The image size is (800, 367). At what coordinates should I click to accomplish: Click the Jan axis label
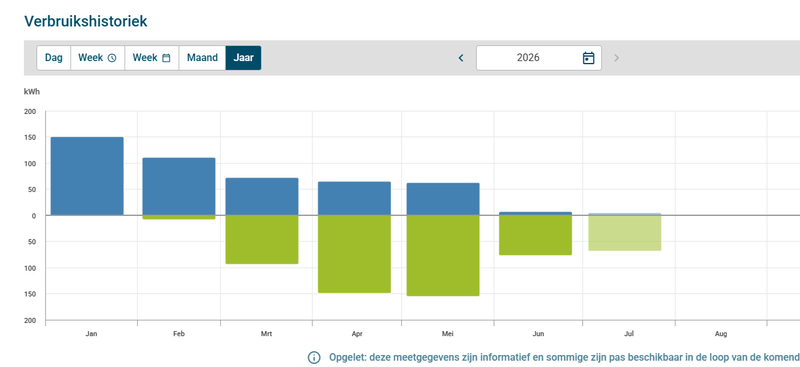pyautogui.click(x=91, y=334)
